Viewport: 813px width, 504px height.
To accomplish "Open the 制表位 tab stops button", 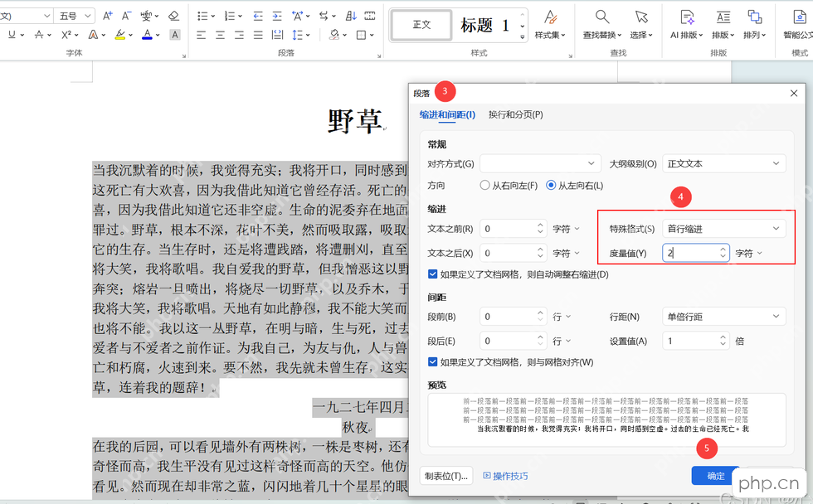I will click(446, 476).
